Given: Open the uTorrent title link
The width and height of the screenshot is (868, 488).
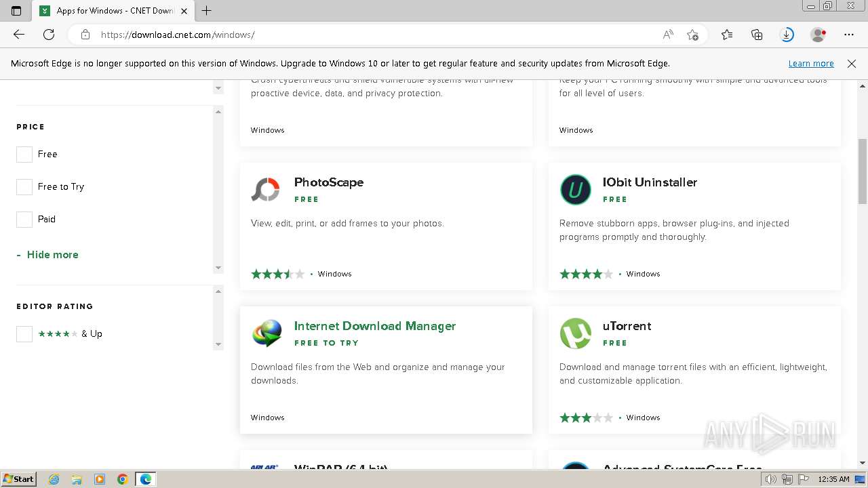Looking at the screenshot, I should [x=627, y=326].
